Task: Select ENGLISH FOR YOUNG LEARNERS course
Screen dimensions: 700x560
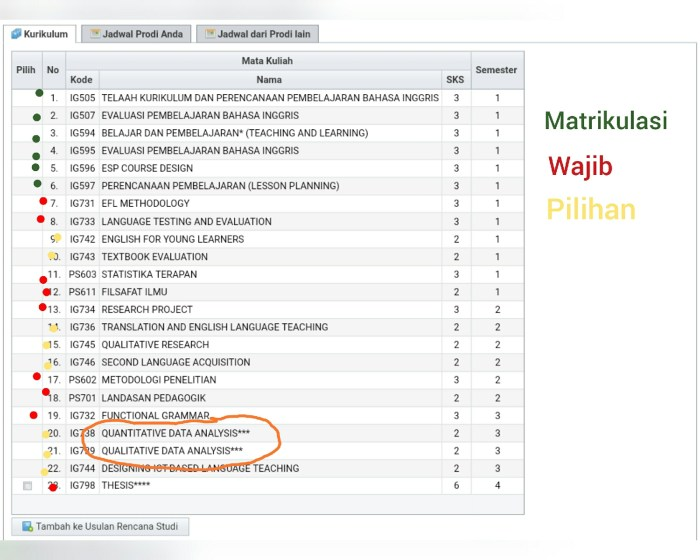Action: pos(173,239)
